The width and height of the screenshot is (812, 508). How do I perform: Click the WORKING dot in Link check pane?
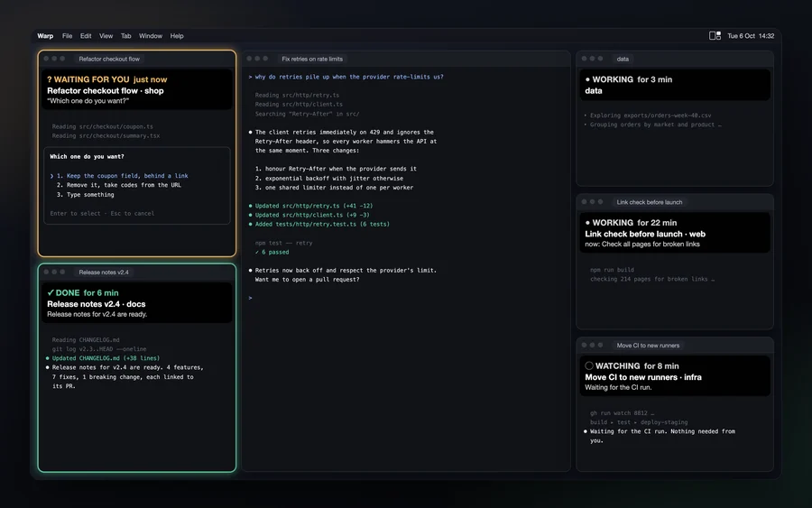[x=587, y=223]
